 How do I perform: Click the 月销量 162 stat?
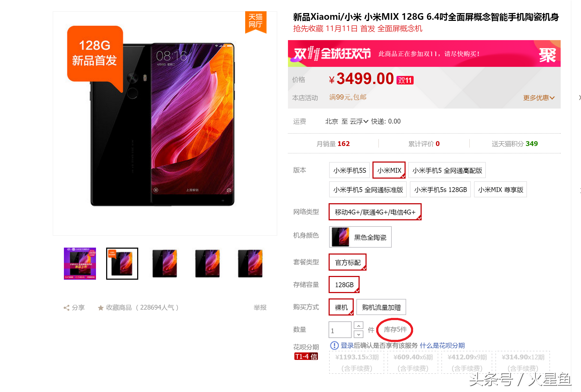pyautogui.click(x=333, y=144)
